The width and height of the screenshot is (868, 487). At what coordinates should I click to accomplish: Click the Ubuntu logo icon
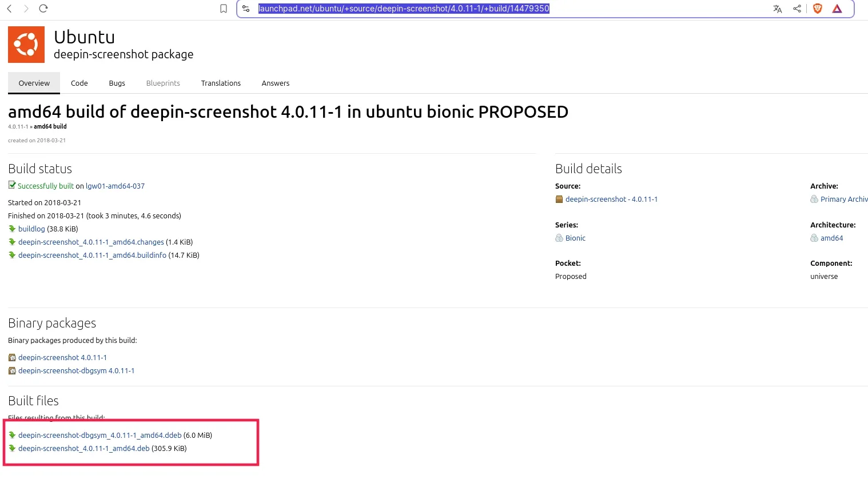(26, 45)
